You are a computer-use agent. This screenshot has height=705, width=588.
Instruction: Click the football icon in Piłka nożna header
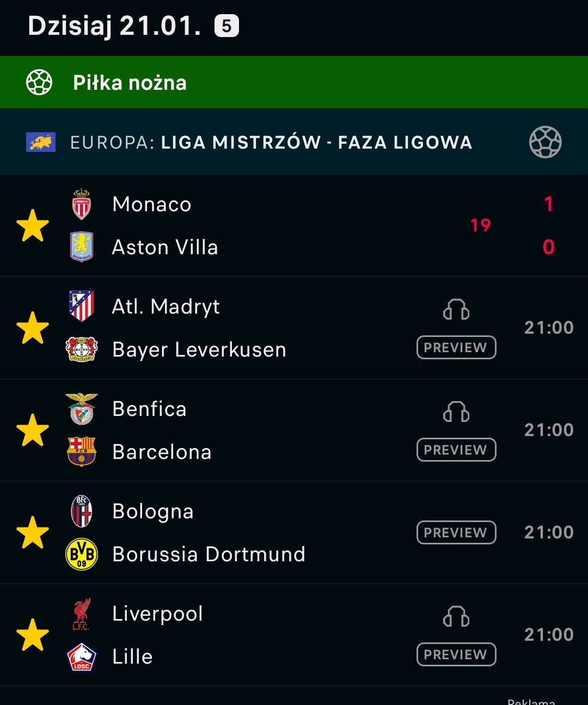pos(39,83)
